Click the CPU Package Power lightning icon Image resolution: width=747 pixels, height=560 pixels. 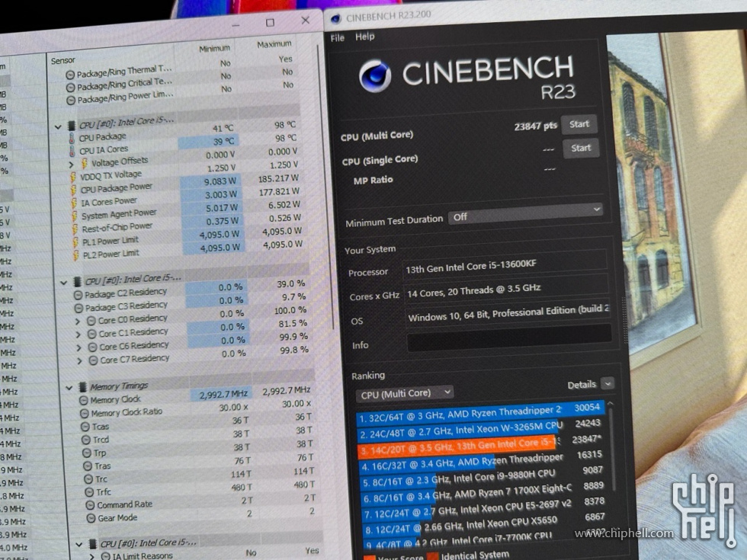[x=73, y=190]
